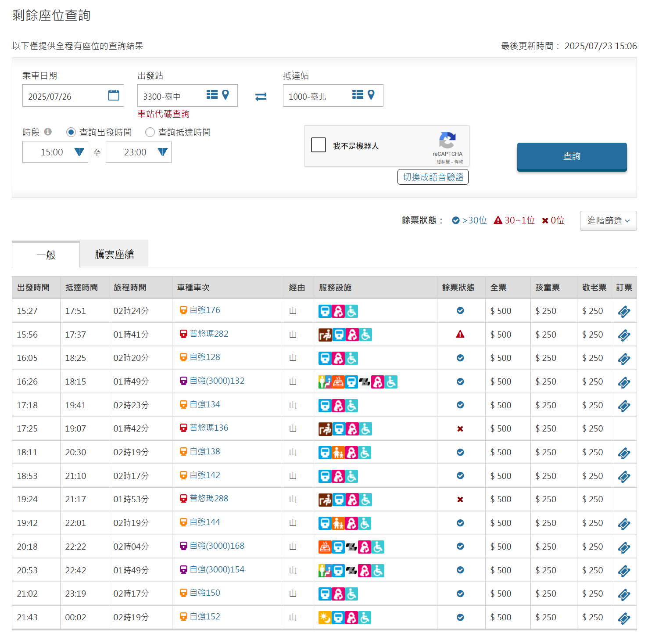Book ticket icon for 自強150
The width and height of the screenshot is (648, 644).
click(624, 594)
